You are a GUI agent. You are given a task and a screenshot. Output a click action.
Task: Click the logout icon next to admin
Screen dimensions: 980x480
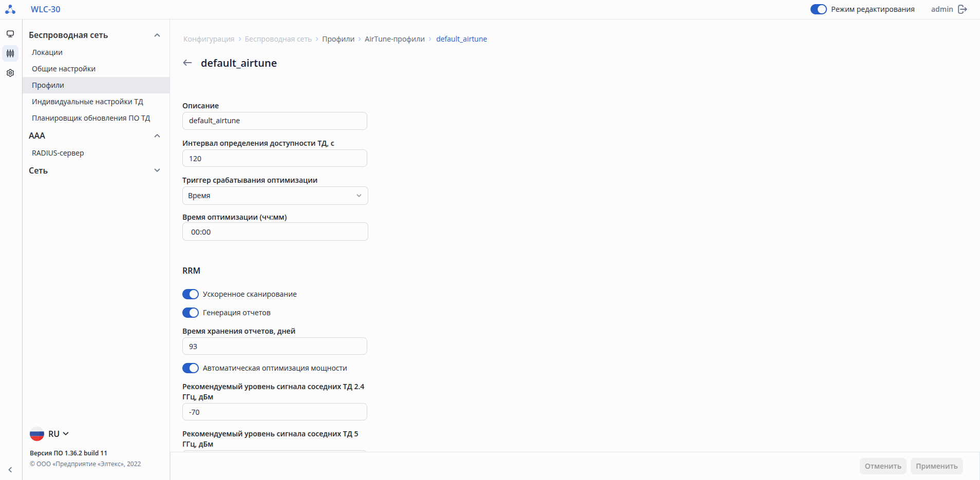[x=963, y=9]
